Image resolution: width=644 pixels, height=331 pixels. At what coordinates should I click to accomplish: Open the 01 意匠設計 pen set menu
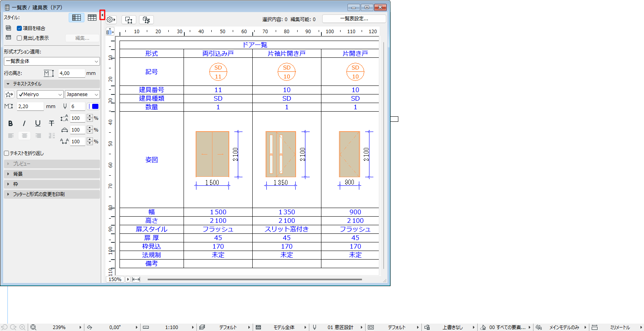361,327
